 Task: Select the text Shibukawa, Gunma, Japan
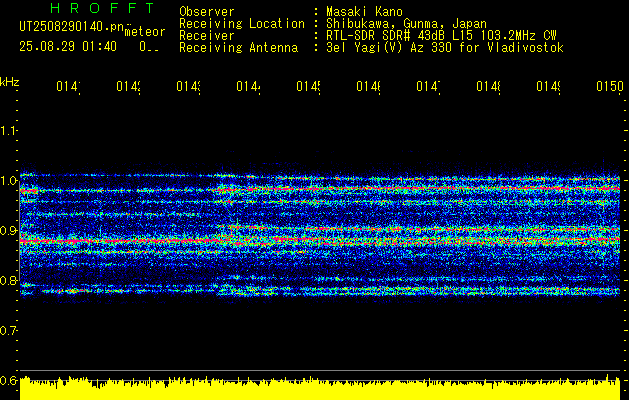tap(406, 24)
